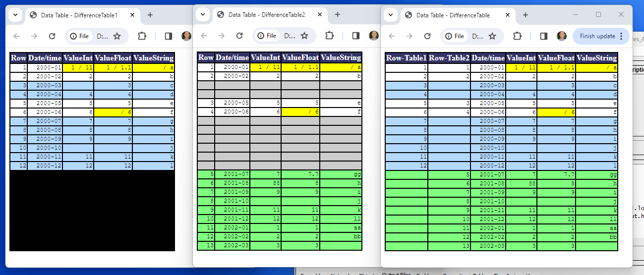Bookmark the DifferenceTable page with star

coord(492,36)
